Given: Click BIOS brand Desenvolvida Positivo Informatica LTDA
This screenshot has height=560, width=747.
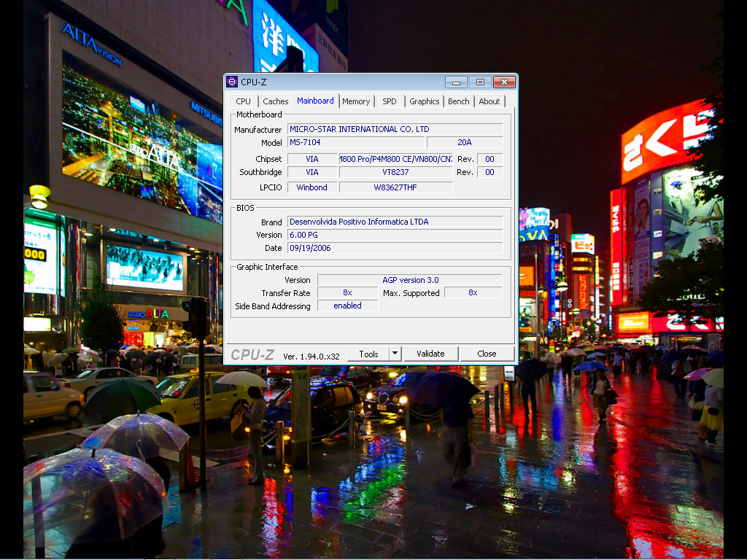Looking at the screenshot, I should tap(395, 222).
